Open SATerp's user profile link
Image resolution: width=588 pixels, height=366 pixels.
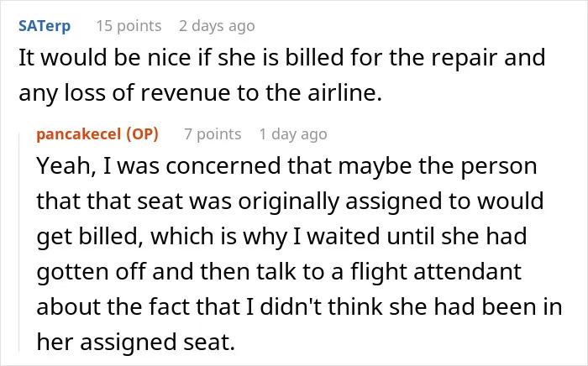pos(45,26)
